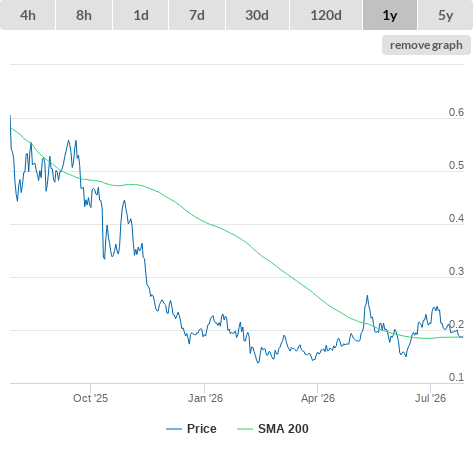The height and width of the screenshot is (455, 474).
Task: Toggle the Price series legend label
Action: click(202, 429)
